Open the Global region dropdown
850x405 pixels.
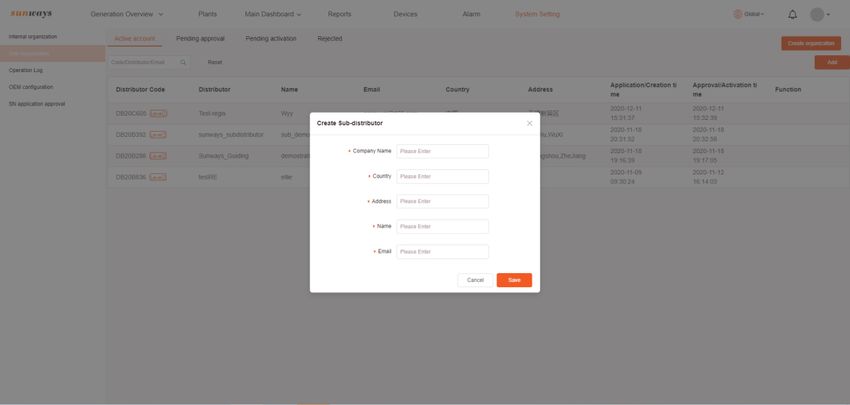tap(755, 14)
